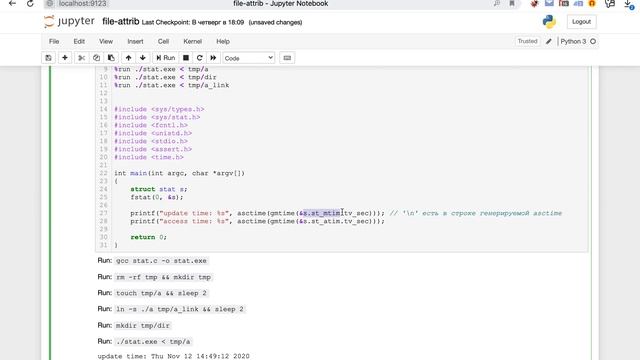Restart kernel and run all icon

coord(213,58)
